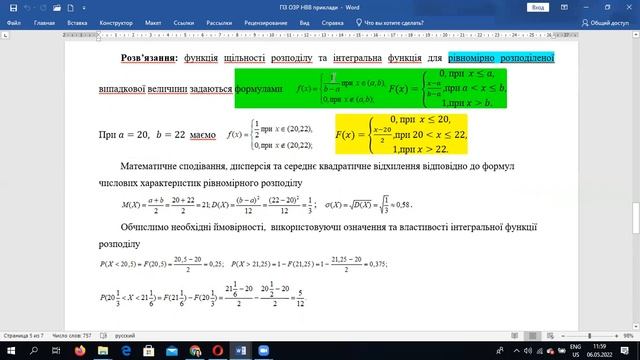640x360 pixels.
Task: Open Microsoft Edge from taskbar
Action: coord(126,351)
